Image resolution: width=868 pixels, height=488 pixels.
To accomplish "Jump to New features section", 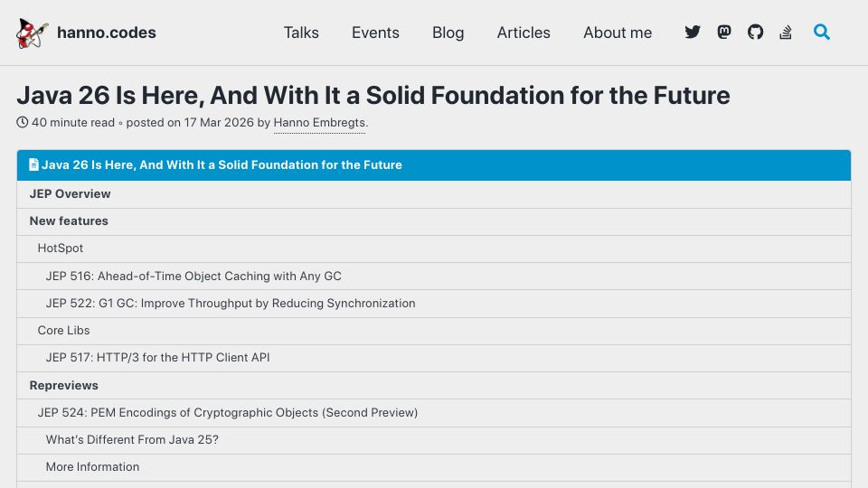I will coord(434,221).
